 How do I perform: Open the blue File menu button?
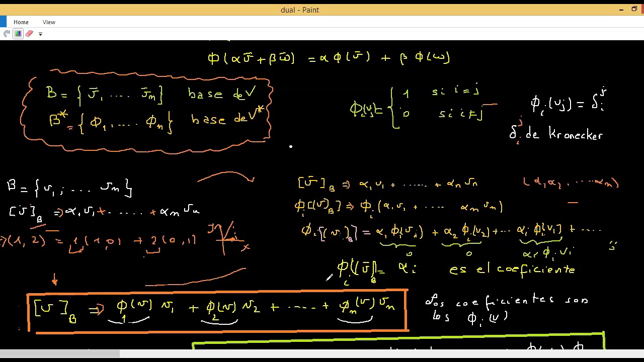click(x=3, y=22)
